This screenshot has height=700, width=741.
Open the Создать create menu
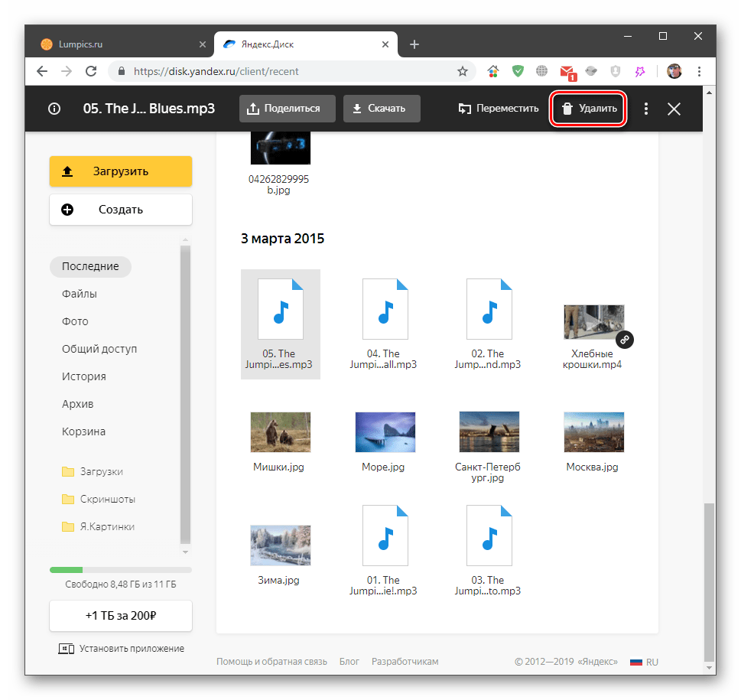121,210
